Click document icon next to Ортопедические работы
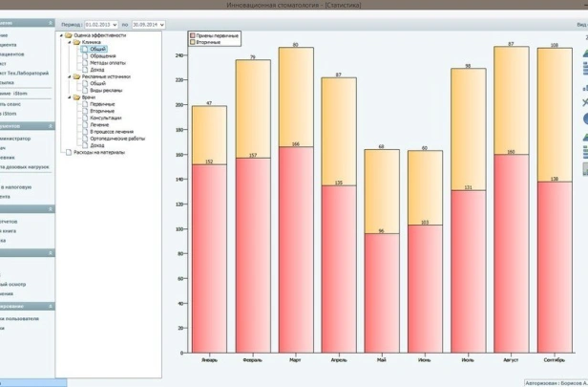The height and width of the screenshot is (387, 588). coord(85,138)
